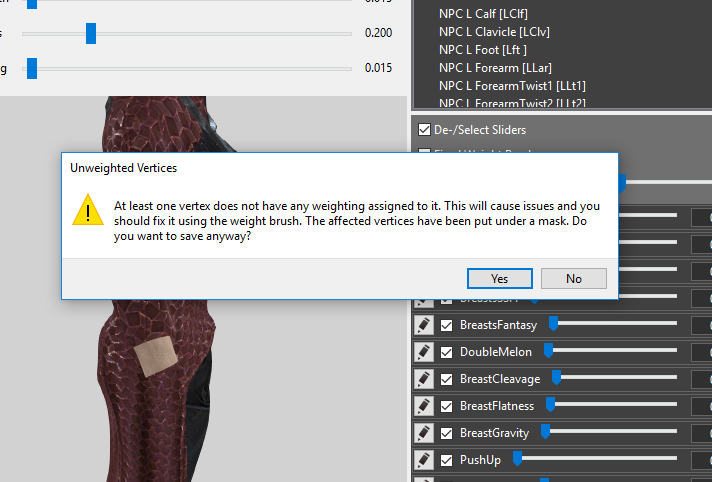Screen dimensions: 712x482
Task: Select bone NPC L Calf [LClf]
Action: click(x=483, y=14)
